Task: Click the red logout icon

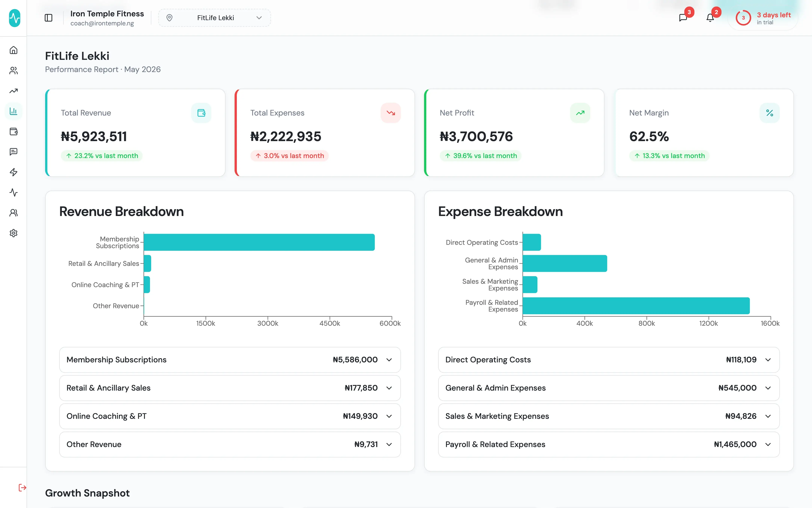Action: click(x=22, y=488)
